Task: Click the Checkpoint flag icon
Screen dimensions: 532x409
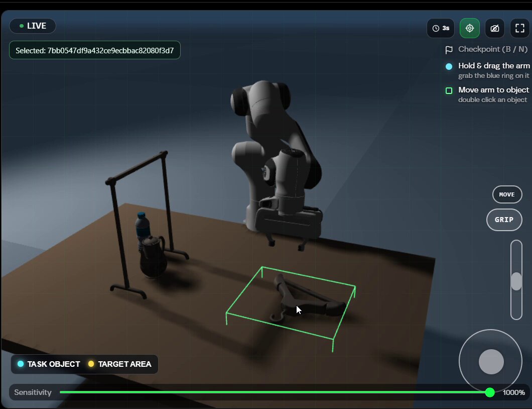Action: coord(449,50)
